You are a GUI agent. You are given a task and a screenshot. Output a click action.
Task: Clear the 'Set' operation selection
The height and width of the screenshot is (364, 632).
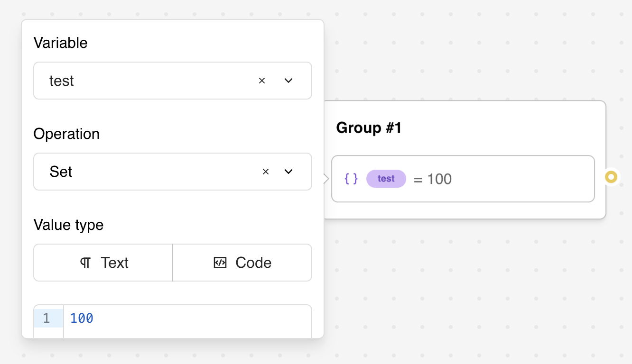pos(266,172)
